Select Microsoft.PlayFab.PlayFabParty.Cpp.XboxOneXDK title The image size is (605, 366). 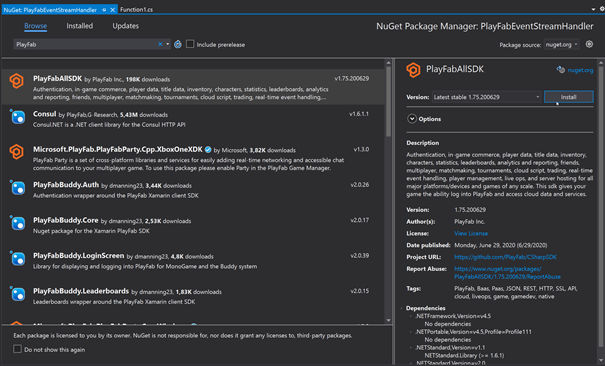click(118, 150)
